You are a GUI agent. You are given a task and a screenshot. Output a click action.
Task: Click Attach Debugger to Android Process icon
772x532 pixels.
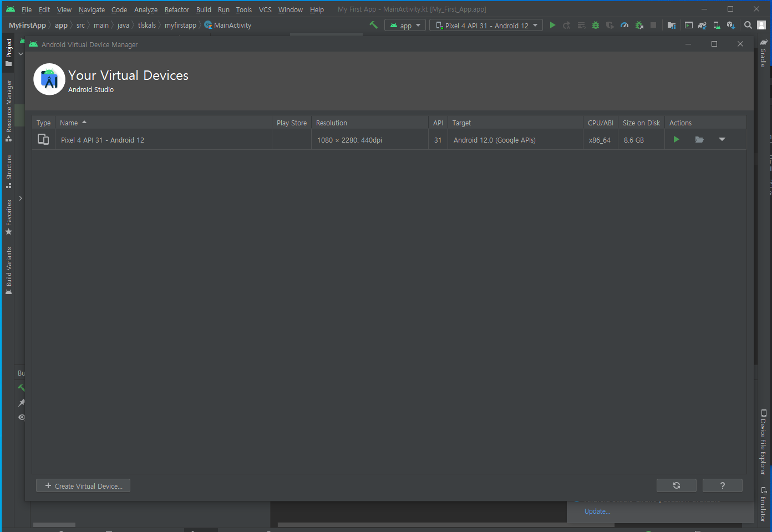click(639, 25)
